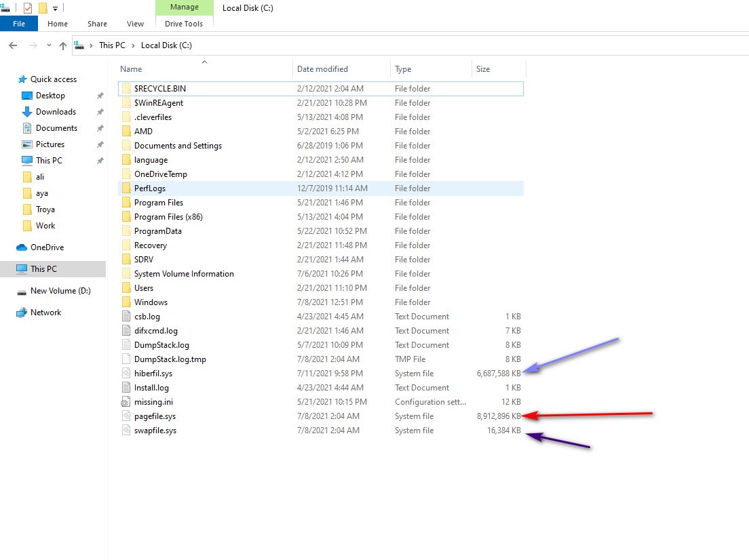Select the pagefile.sys file name
The width and height of the screenshot is (749, 560).
pyautogui.click(x=155, y=416)
